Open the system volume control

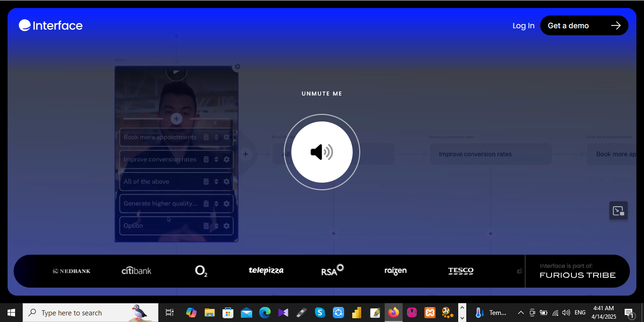(x=566, y=313)
